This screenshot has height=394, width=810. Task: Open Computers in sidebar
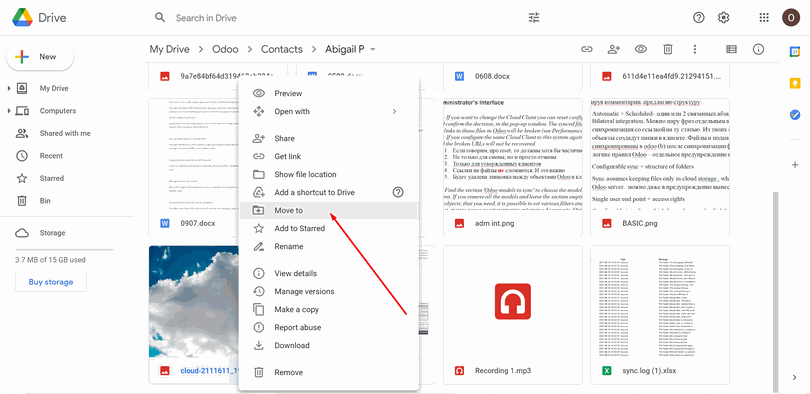pos(58,111)
